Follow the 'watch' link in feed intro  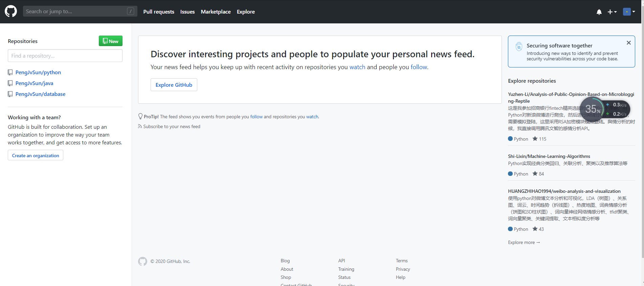click(x=357, y=67)
